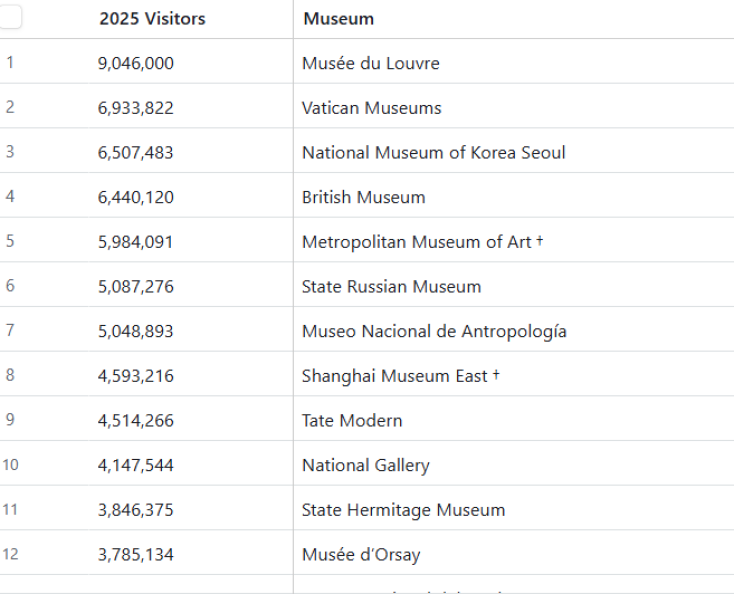Select the 9,046,000 visitors cell

point(136,63)
